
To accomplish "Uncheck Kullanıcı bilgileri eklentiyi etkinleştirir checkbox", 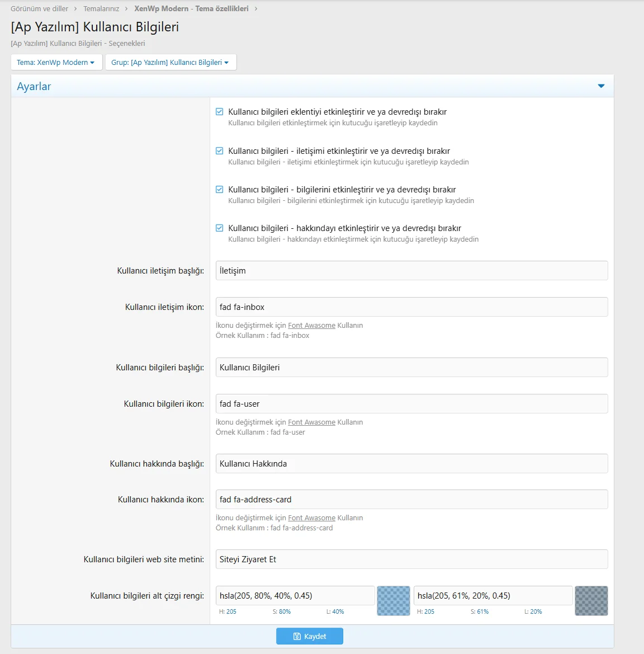I will pyautogui.click(x=220, y=112).
